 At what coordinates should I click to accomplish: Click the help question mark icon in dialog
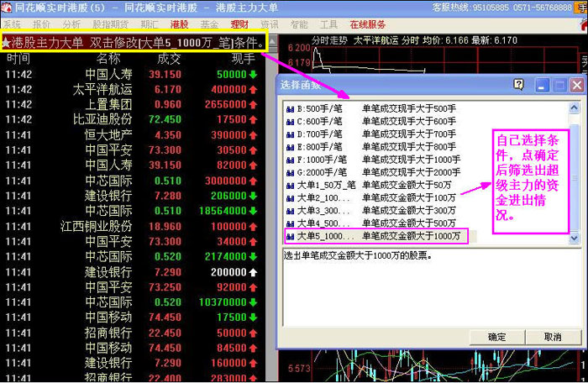pos(518,85)
